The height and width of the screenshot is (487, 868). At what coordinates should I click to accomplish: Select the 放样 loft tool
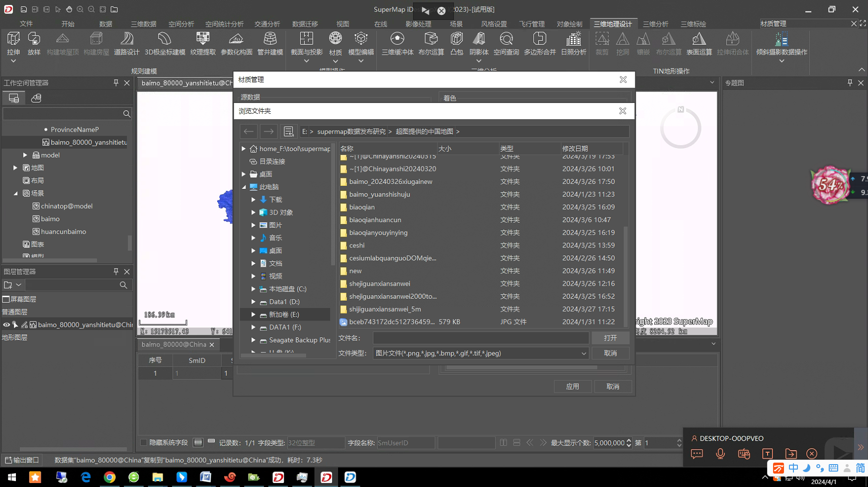coord(34,43)
